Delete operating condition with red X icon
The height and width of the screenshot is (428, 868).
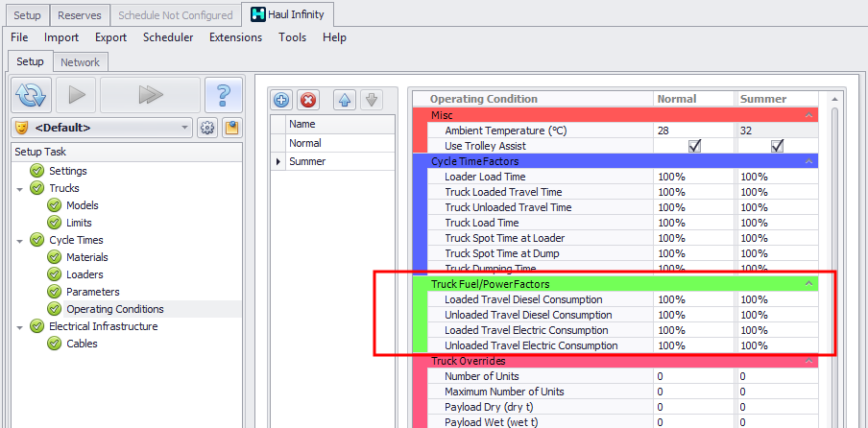click(x=308, y=101)
